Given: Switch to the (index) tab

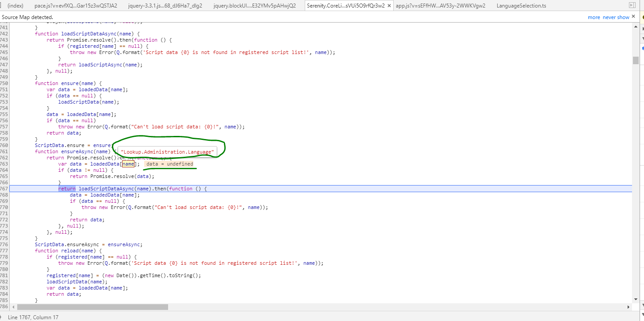Looking at the screenshot, I should click(x=15, y=6).
